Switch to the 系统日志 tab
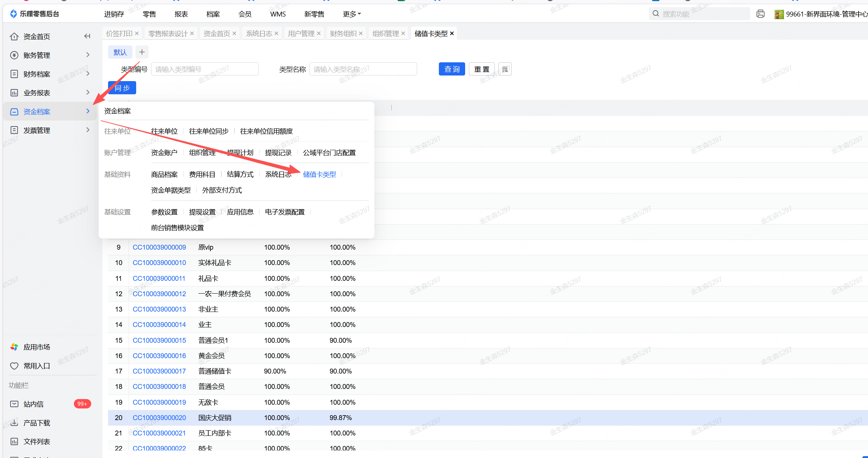The height and width of the screenshot is (458, 868). (259, 33)
